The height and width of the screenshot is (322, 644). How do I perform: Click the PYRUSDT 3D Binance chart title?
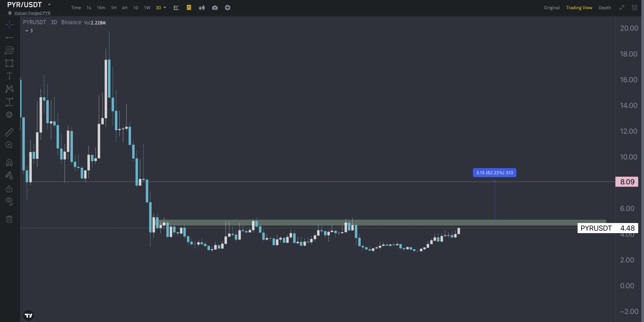pos(52,22)
